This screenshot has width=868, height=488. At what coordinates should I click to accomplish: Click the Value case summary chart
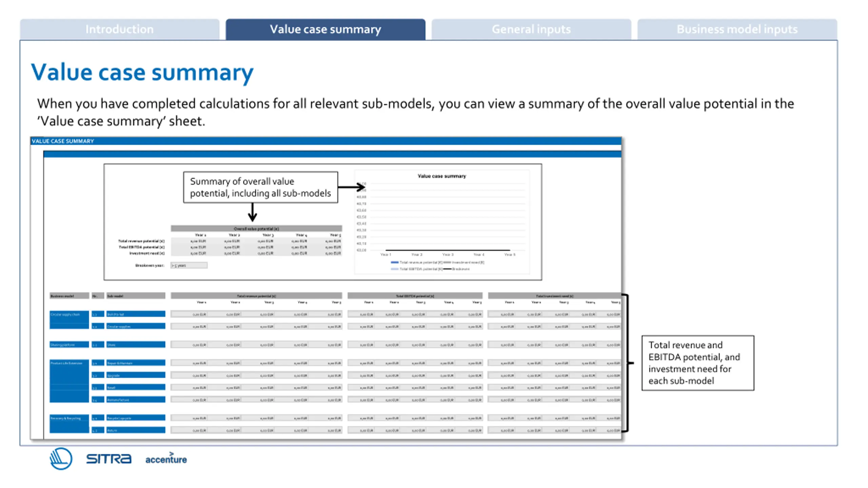point(442,222)
